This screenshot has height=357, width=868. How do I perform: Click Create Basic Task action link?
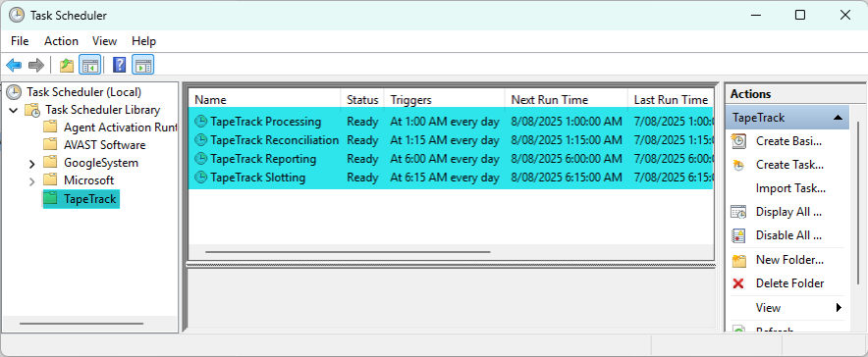[788, 141]
